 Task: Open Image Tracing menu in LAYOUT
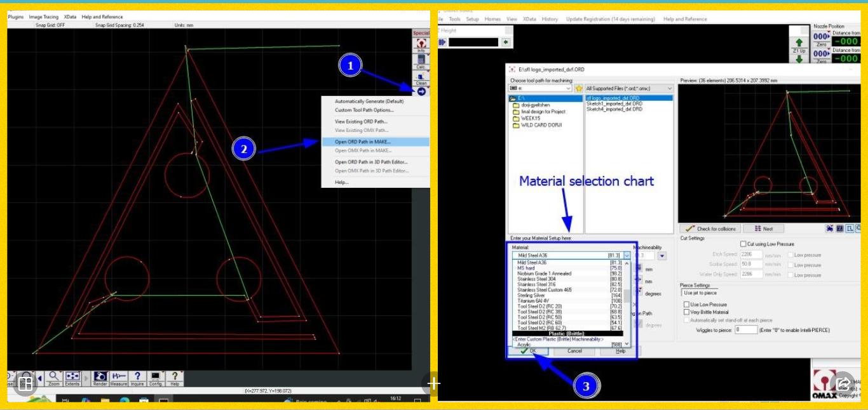coord(43,17)
